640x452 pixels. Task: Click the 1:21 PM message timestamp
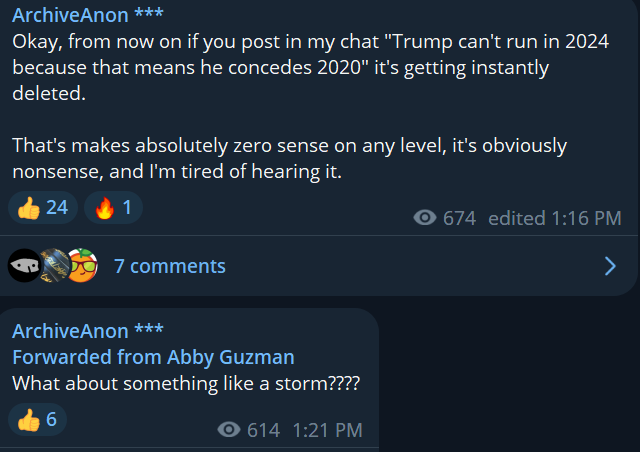click(327, 430)
